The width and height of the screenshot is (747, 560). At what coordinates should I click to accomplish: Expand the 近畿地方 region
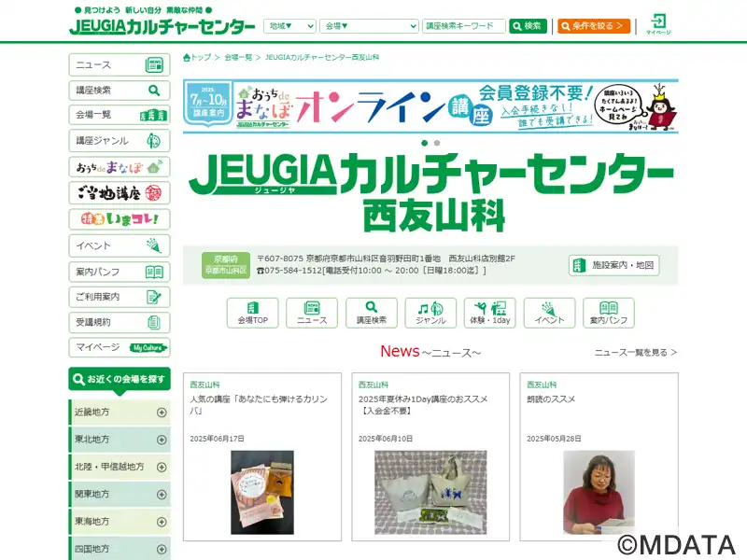[120, 413]
